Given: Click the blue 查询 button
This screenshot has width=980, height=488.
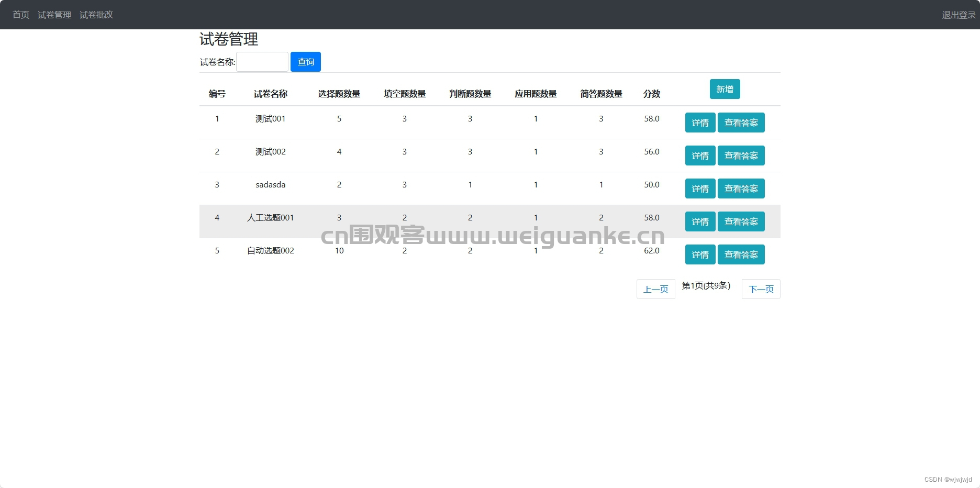Looking at the screenshot, I should [306, 62].
